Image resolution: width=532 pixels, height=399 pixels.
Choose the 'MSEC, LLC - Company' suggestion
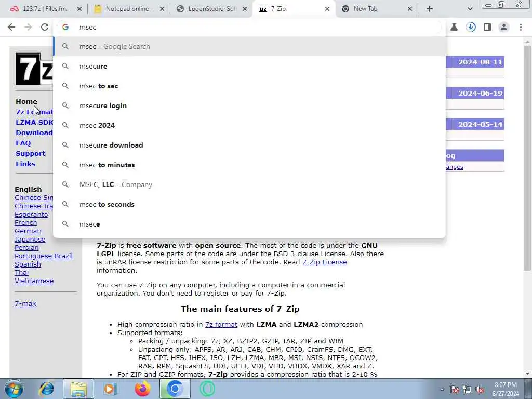pos(249,184)
